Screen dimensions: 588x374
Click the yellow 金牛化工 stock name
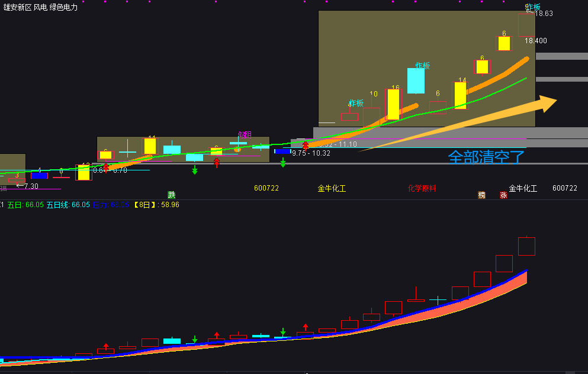(332, 188)
